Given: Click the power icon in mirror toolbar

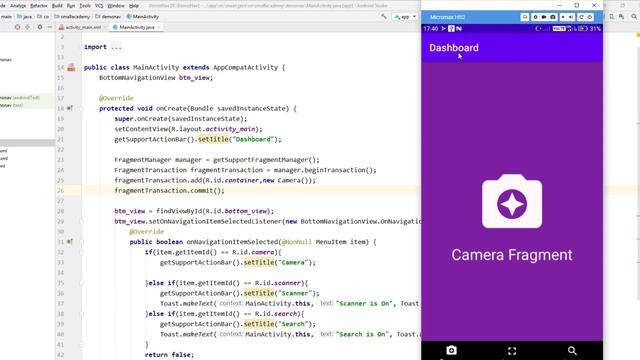Looking at the screenshot, I should (590, 17).
